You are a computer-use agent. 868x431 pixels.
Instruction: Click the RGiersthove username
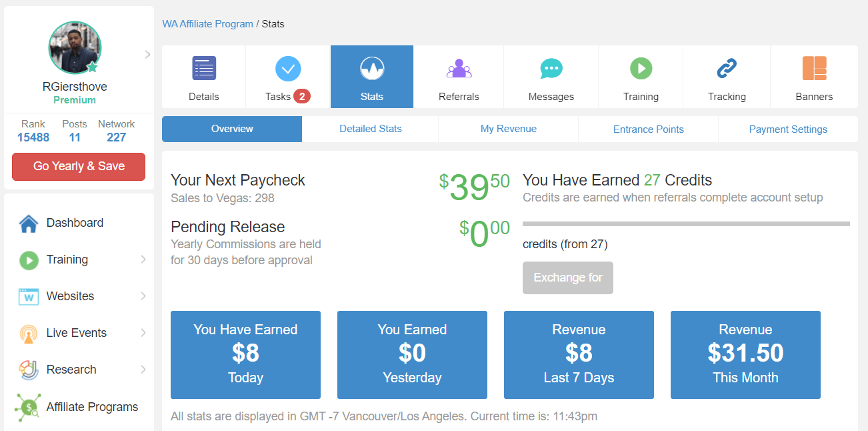click(75, 87)
